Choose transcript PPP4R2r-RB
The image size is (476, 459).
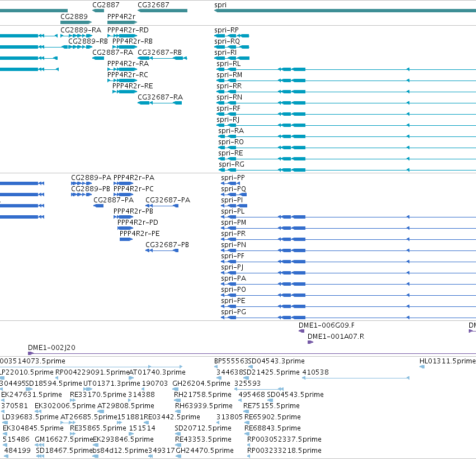point(133,41)
